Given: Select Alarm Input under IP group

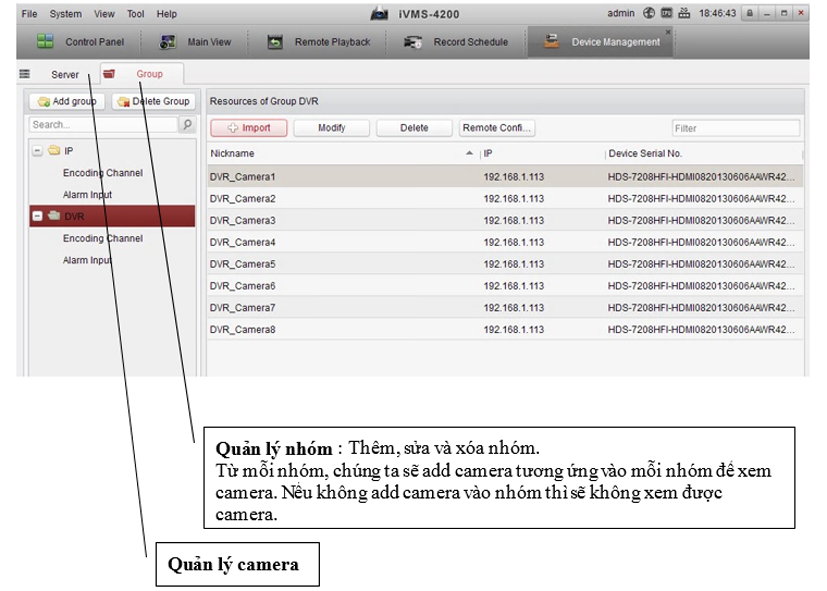Looking at the screenshot, I should tap(87, 195).
